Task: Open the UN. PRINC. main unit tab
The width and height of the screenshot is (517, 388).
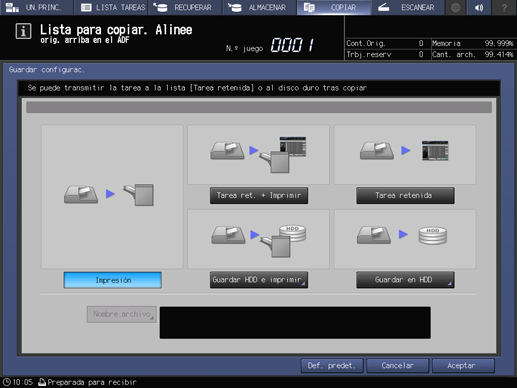Action: 37,7
